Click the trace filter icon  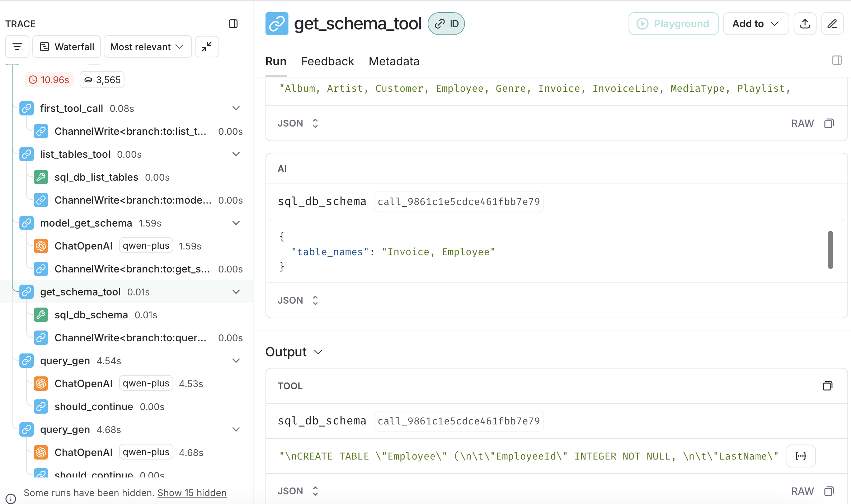(17, 47)
